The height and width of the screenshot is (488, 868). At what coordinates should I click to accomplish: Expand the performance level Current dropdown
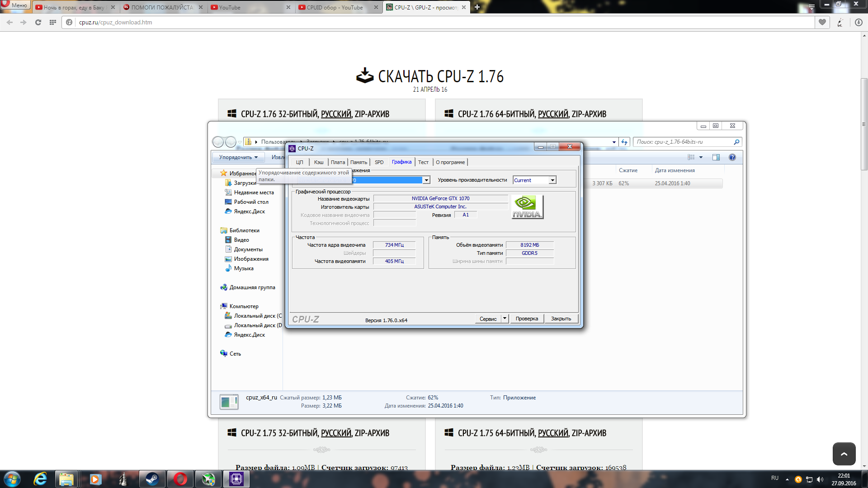pyautogui.click(x=552, y=180)
